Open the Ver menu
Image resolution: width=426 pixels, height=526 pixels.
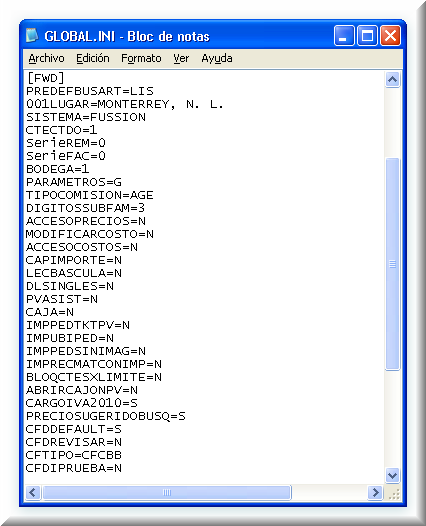(181, 58)
